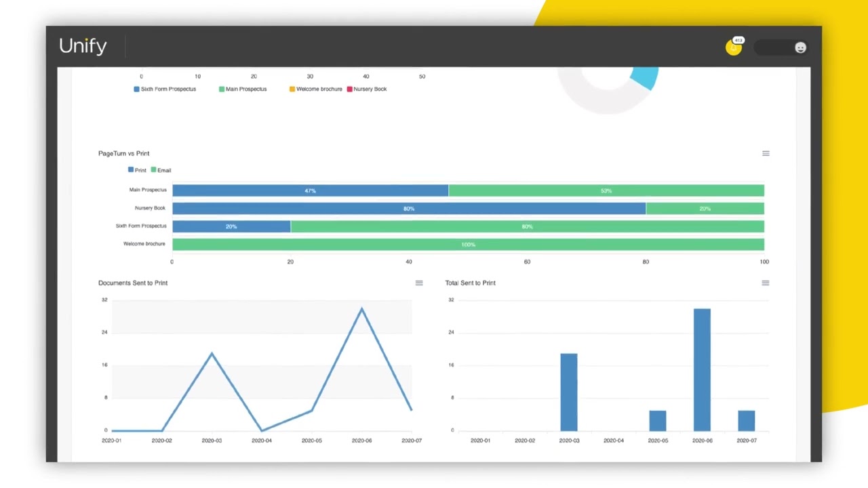The image size is (868, 488).
Task: Toggle the Email legend series
Action: pos(161,170)
